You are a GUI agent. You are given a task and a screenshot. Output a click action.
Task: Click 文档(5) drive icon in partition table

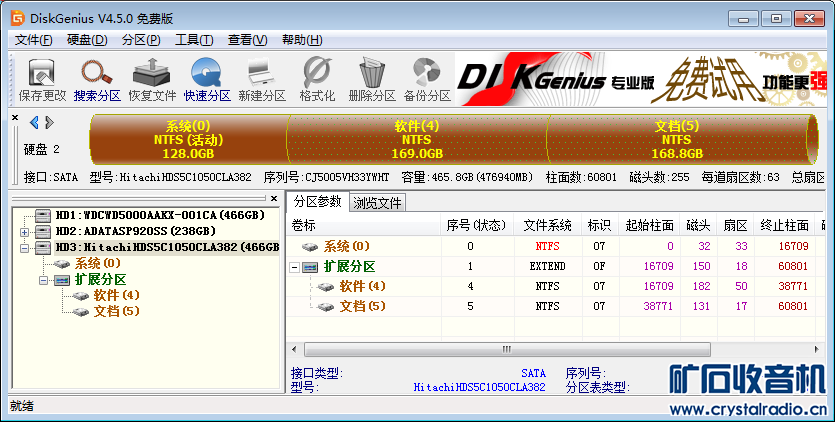(325, 307)
